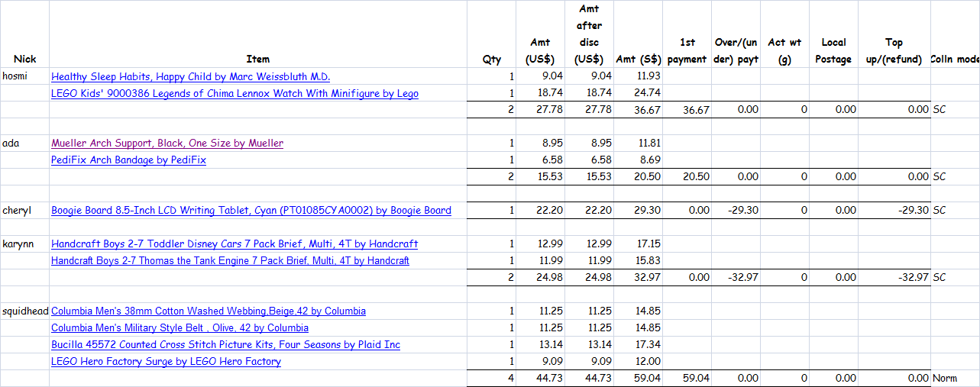The height and width of the screenshot is (387, 980).
Task: Click the ada nick cell
Action: (x=24, y=144)
